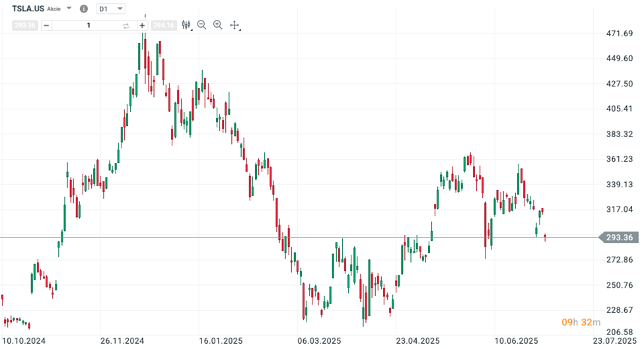Zoom out the chart
This screenshot has height=349, width=644.
pos(201,25)
